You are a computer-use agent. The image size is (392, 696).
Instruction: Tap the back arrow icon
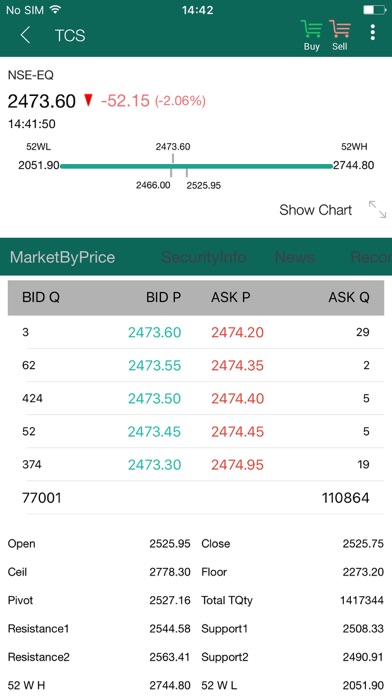25,35
